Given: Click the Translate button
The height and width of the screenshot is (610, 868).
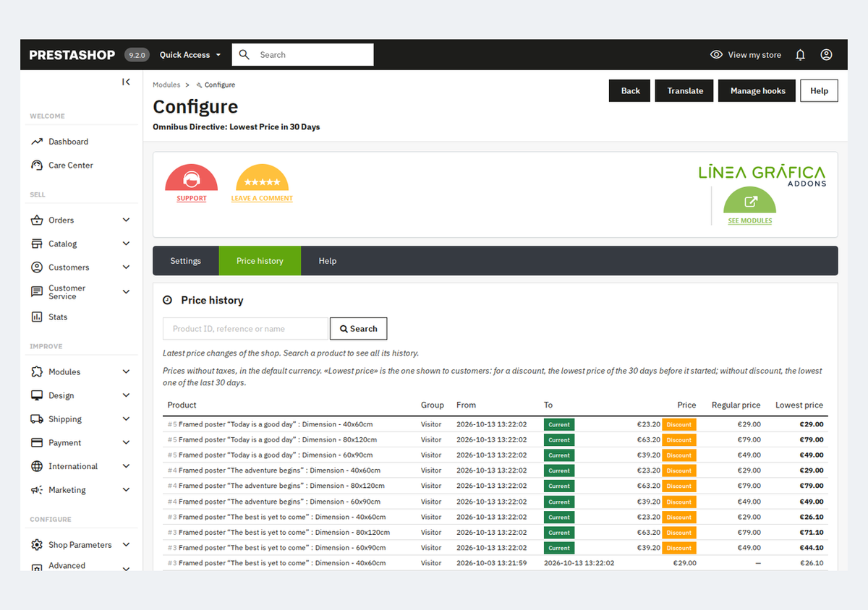Looking at the screenshot, I should [685, 91].
